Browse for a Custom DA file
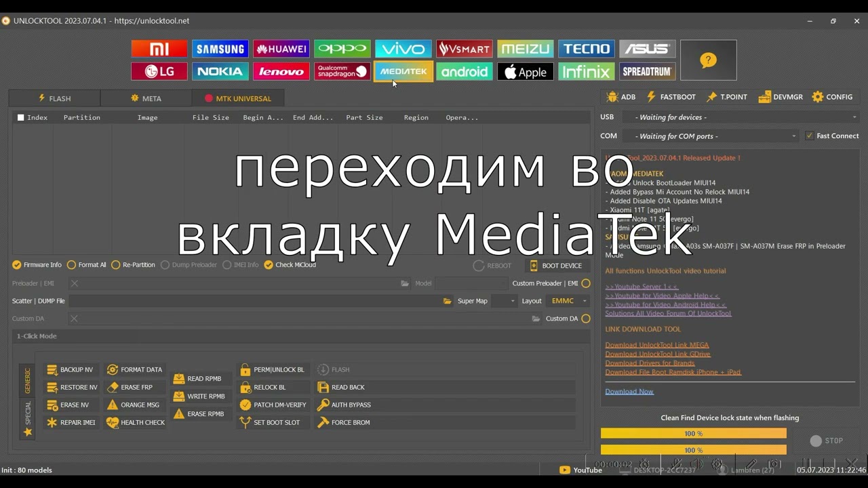Screen dimensions: 868x488 pos(536,319)
